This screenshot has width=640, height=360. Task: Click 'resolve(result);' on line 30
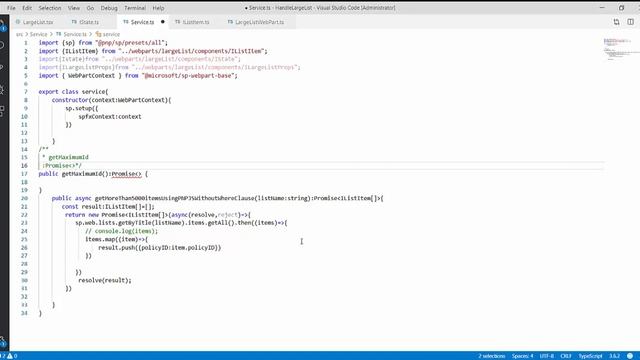click(105, 280)
